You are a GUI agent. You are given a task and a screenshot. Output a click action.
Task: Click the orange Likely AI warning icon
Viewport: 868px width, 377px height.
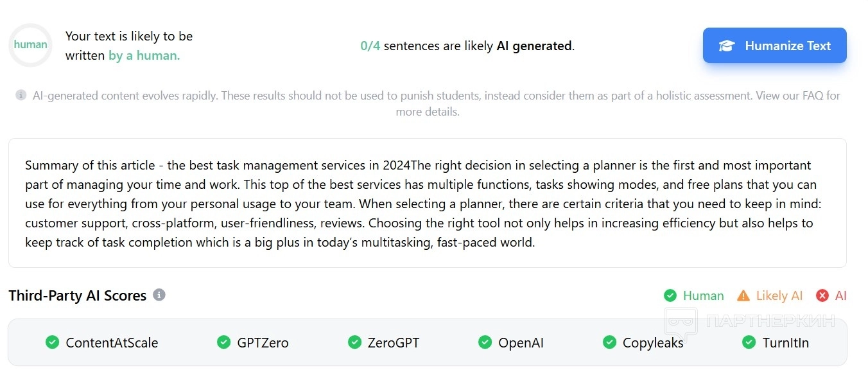click(x=743, y=295)
